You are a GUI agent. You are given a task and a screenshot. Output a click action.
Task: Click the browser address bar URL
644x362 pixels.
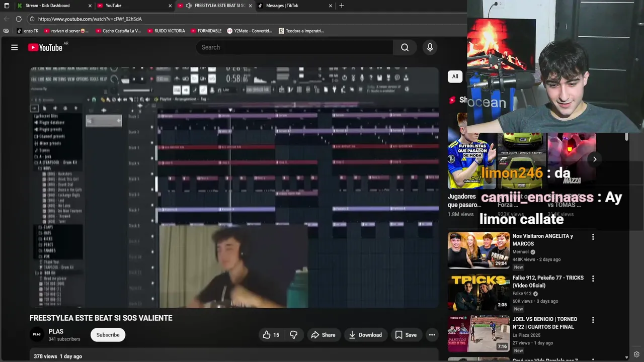[x=90, y=19]
